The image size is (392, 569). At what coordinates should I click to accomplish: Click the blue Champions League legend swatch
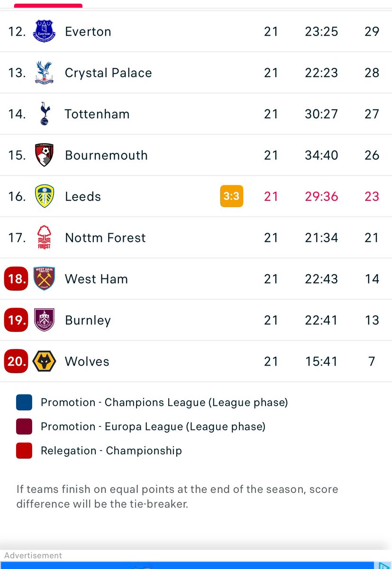pos(24,402)
